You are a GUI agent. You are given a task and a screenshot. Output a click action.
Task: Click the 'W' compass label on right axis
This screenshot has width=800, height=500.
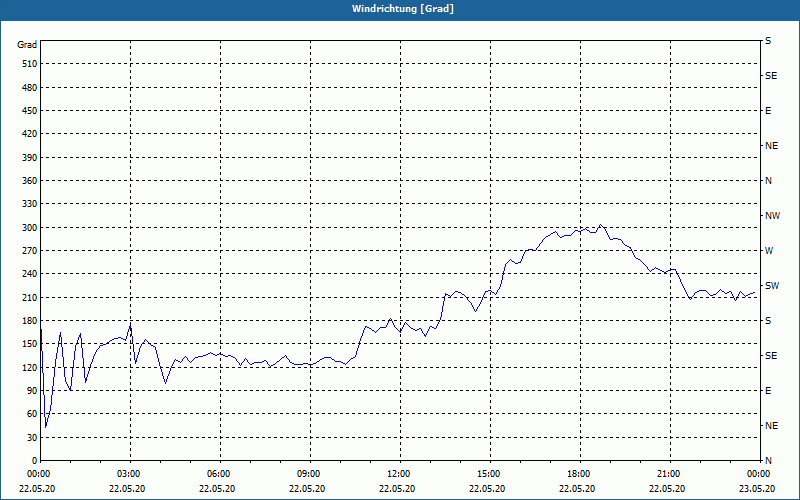[769, 251]
